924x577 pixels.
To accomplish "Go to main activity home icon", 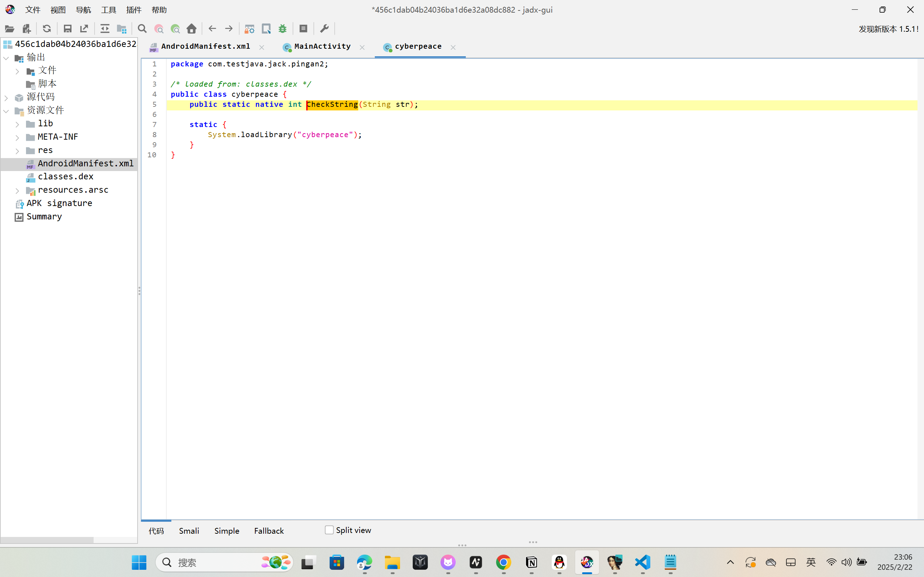I will tap(191, 29).
